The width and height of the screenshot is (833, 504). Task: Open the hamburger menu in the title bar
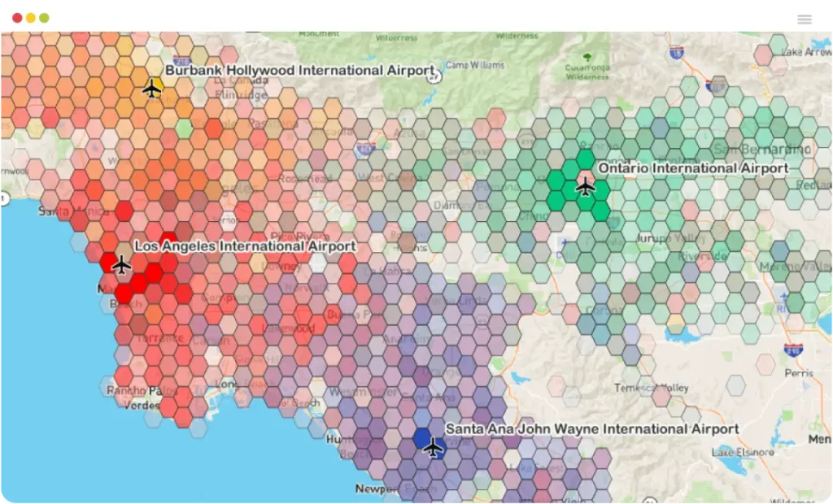(x=805, y=20)
